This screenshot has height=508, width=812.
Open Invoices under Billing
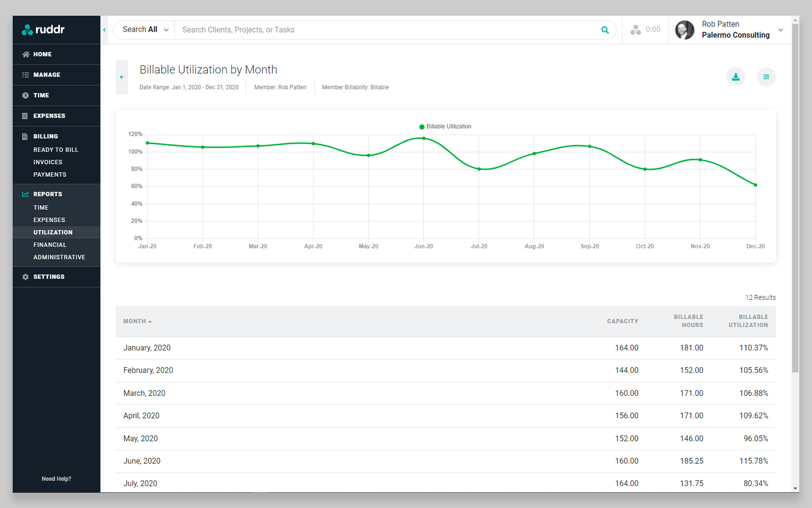coord(48,162)
